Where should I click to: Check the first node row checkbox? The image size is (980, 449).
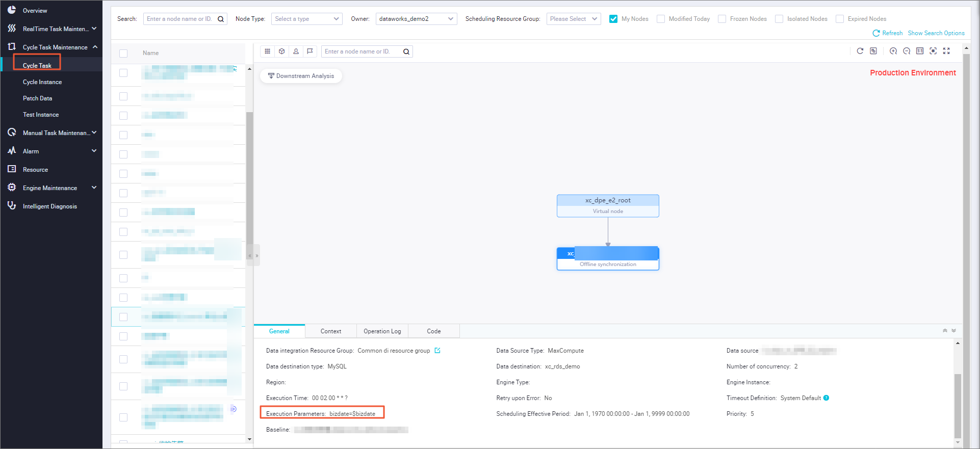coord(123,73)
